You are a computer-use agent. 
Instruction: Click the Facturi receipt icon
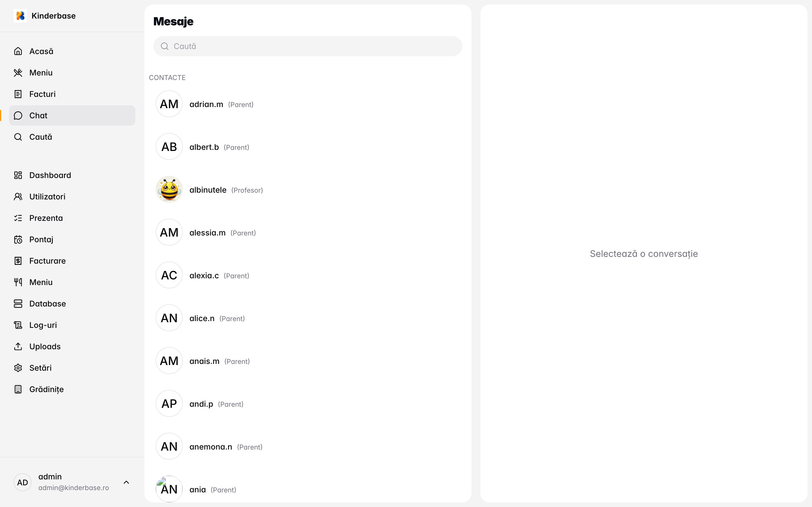click(x=18, y=94)
